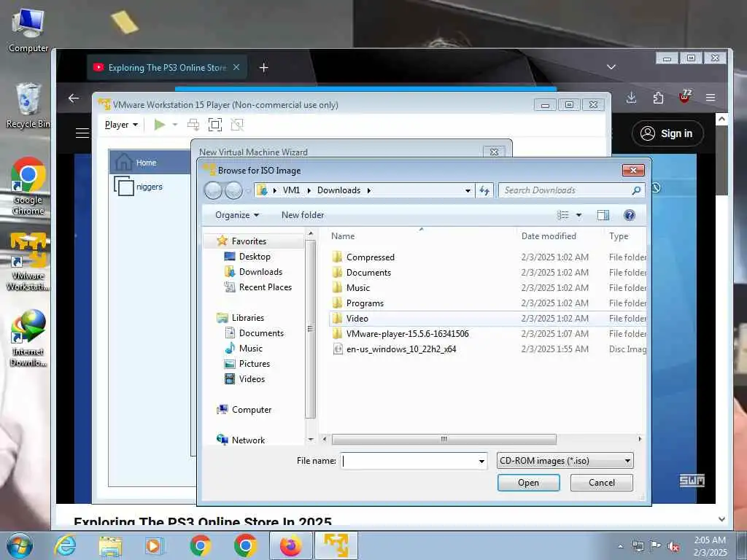747x560 pixels.
Task: Open Firefox downloads icon
Action: coord(631,98)
